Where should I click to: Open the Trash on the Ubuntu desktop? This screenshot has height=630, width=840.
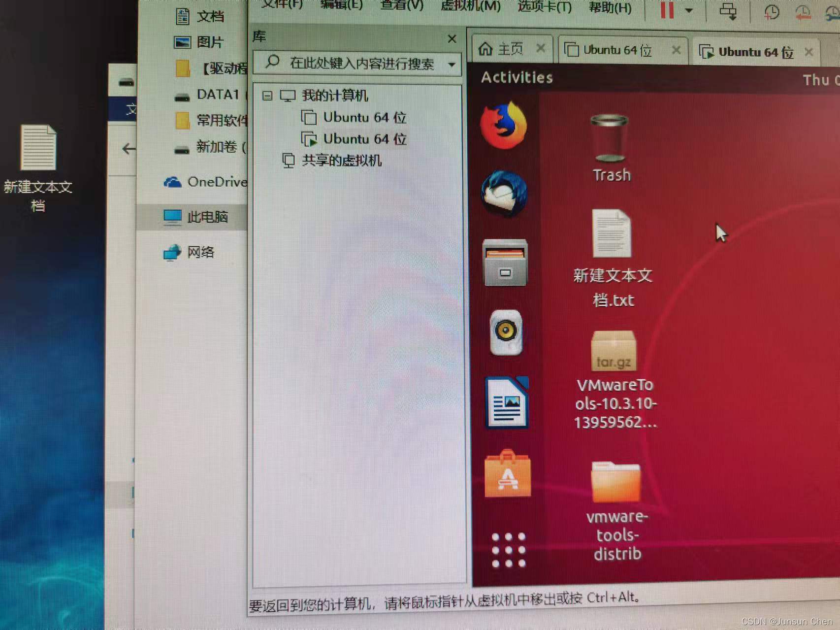pos(610,138)
